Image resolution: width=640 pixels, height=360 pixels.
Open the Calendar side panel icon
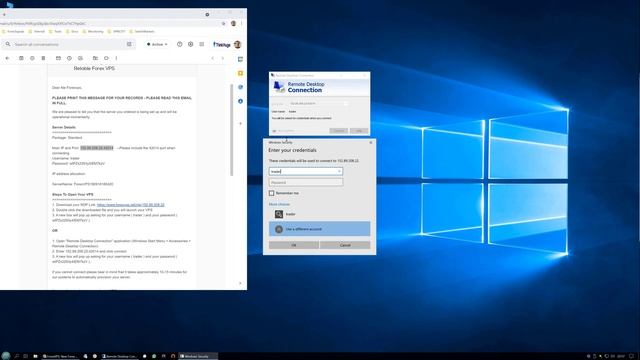(x=240, y=60)
